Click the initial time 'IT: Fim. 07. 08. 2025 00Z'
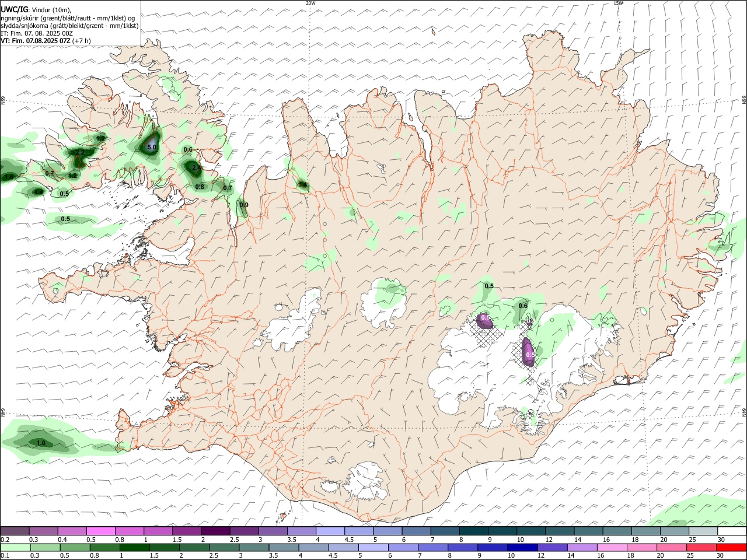The width and height of the screenshot is (747, 560). click(x=37, y=34)
